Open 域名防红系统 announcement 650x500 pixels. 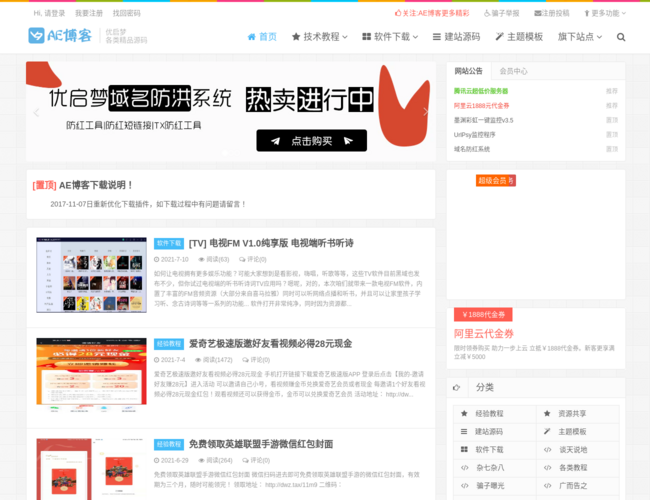tap(472, 149)
